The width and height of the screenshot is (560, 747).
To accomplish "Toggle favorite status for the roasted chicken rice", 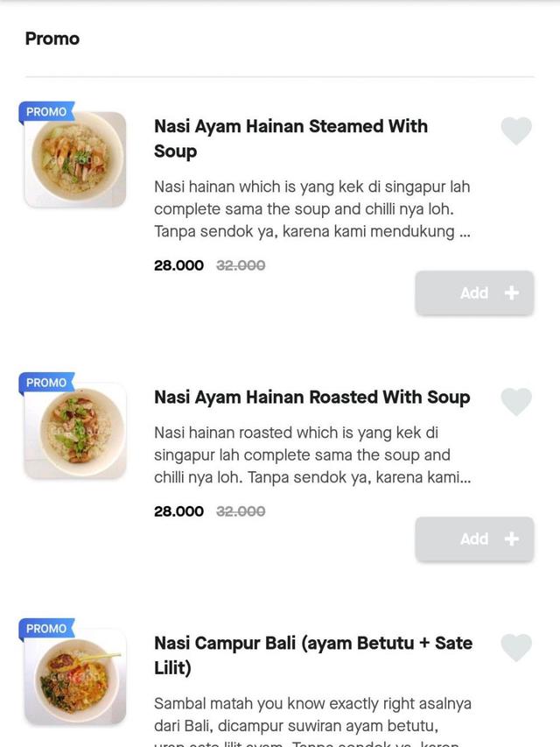I will coord(516,403).
